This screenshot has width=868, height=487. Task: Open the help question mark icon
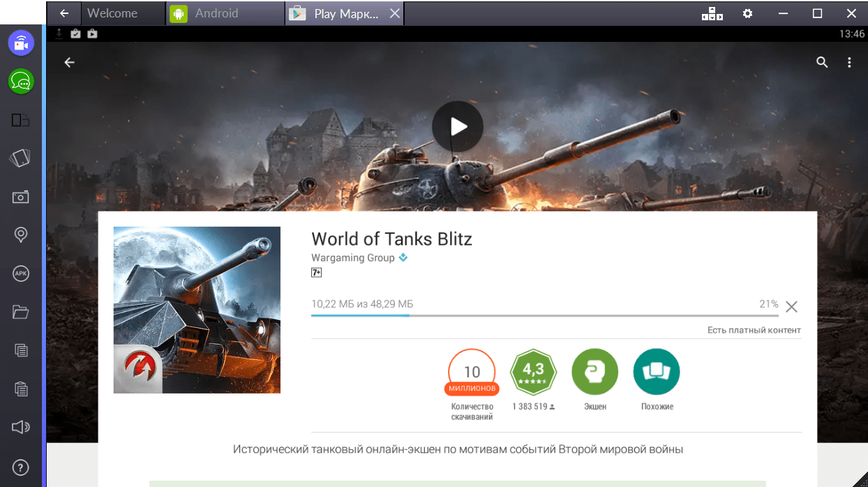pos(21,466)
